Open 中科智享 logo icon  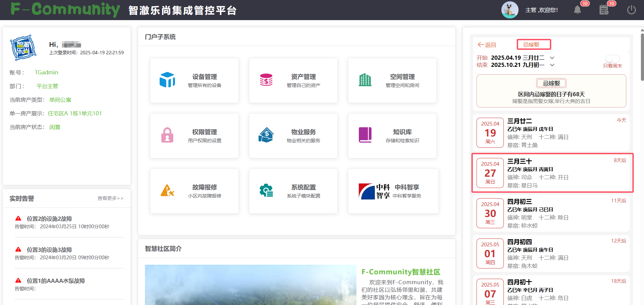click(x=374, y=191)
